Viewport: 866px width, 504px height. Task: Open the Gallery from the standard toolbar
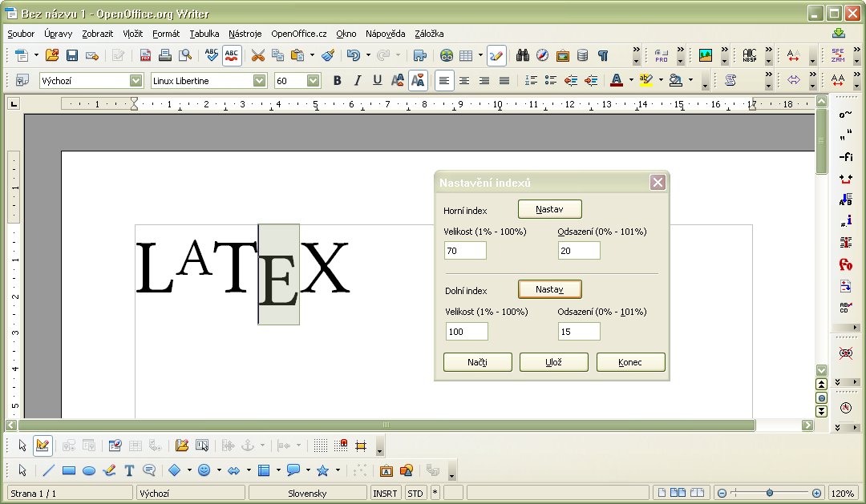pos(562,55)
